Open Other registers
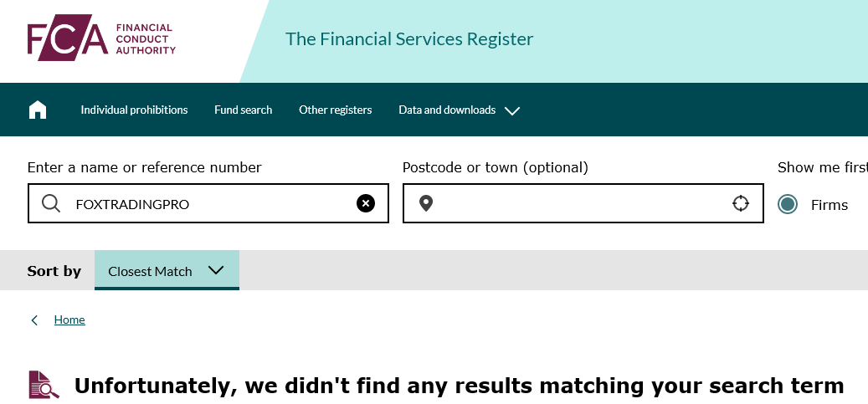Viewport: 868px width, 404px height. pos(336,110)
